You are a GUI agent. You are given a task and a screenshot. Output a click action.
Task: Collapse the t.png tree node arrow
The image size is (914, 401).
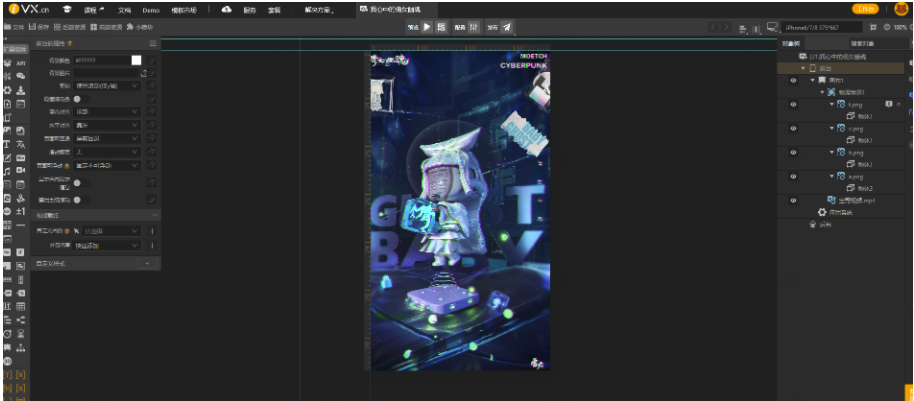(831, 104)
